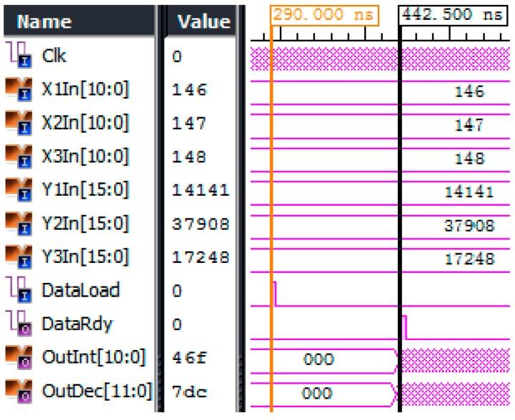Click the Y2In[15:0] bus icon
Image resolution: width=515 pixels, height=420 pixels.
click(19, 224)
